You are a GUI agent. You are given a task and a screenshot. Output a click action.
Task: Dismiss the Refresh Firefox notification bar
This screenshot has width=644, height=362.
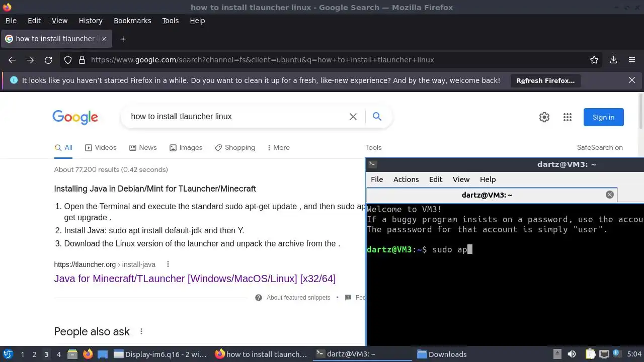pos(632,80)
